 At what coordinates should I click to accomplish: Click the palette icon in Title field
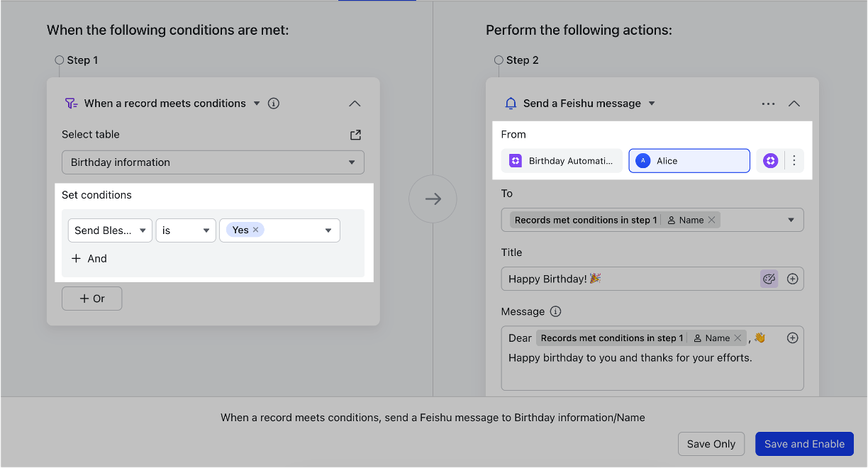coord(769,279)
